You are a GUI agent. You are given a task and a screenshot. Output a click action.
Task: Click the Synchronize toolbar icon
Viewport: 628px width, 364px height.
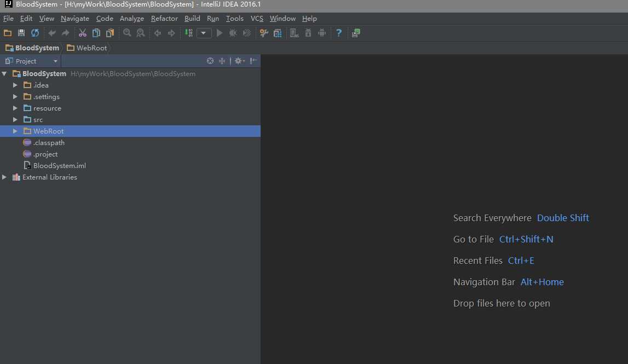(x=35, y=33)
